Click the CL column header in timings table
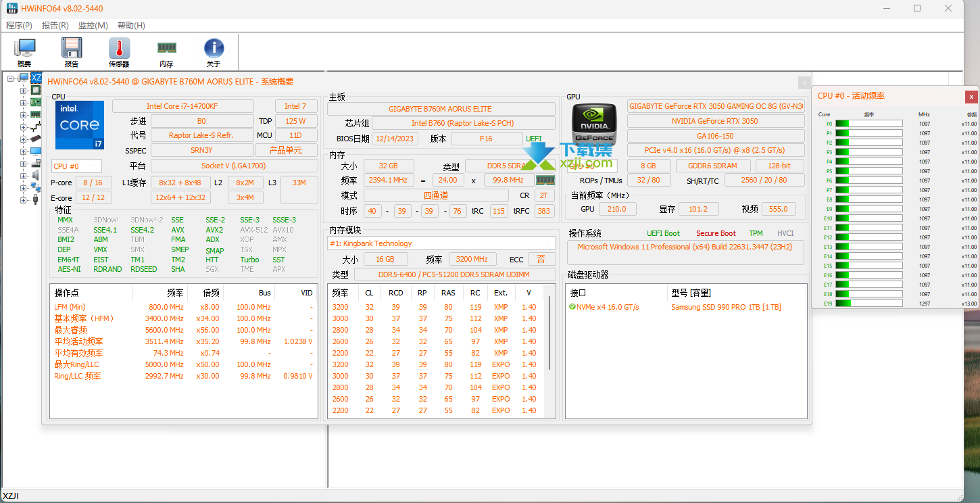 369,293
